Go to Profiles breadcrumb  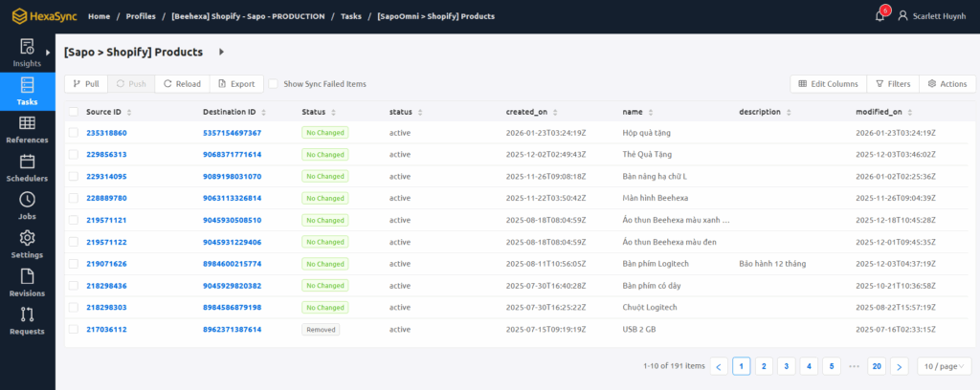coord(141,16)
